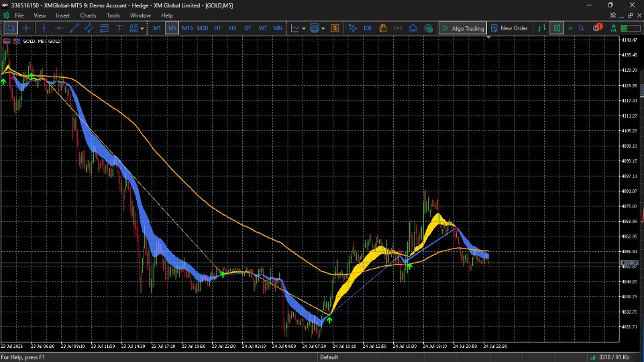This screenshot has height=362, width=644.
Task: Open the dollar-sign symbols icon
Action: point(335,28)
